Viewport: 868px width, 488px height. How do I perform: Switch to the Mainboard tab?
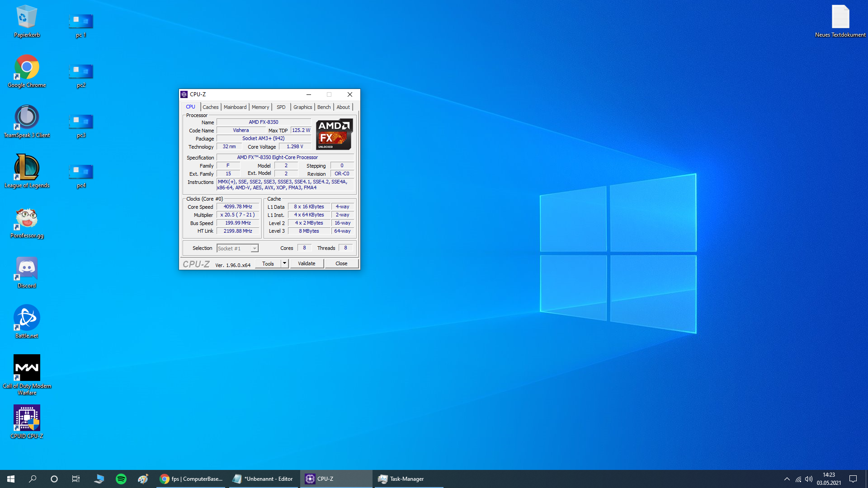[235, 107]
